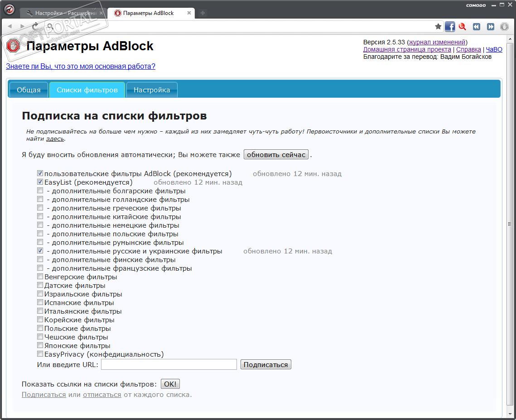Click the Comodo Dragon logo button
The width and height of the screenshot is (516, 420).
pyautogui.click(x=9, y=9)
